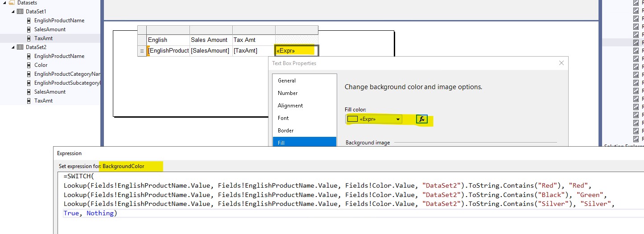Image resolution: width=644 pixels, height=234 pixels.
Task: Click the Sales Amount header cell
Action: point(211,40)
